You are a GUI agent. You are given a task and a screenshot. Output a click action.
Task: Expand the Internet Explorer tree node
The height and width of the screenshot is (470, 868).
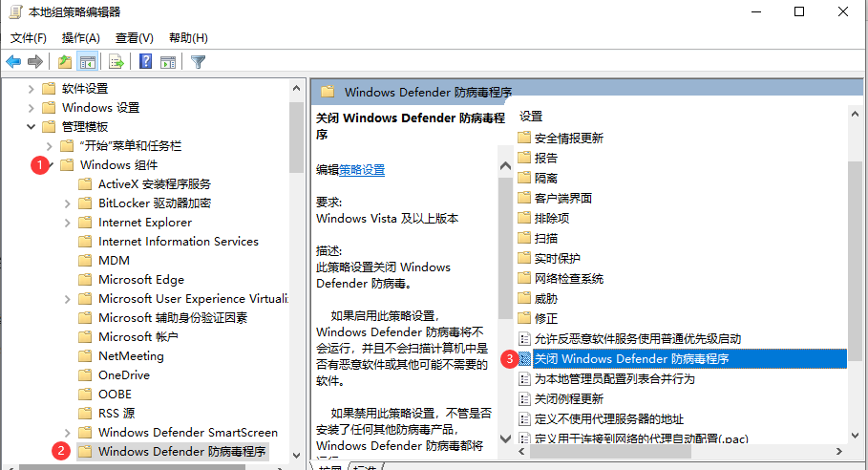(67, 224)
